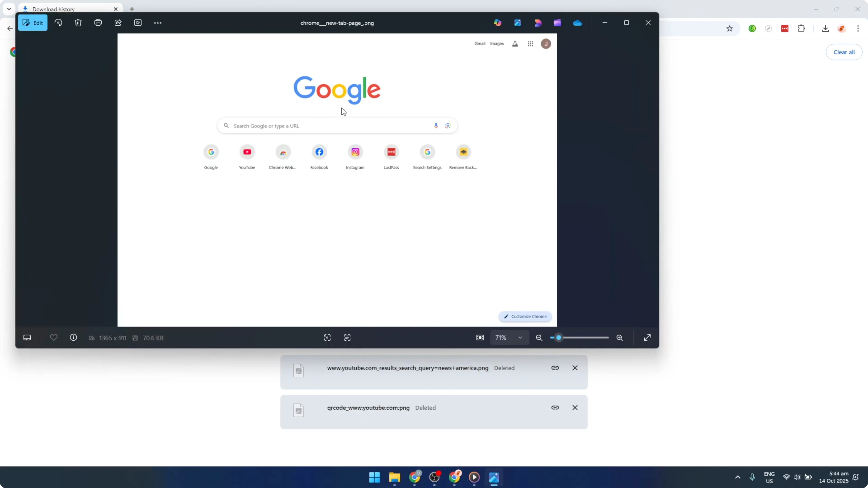Screen dimensions: 868x488
Task: Enter full screen with expand arrows icon
Action: pyautogui.click(x=647, y=338)
